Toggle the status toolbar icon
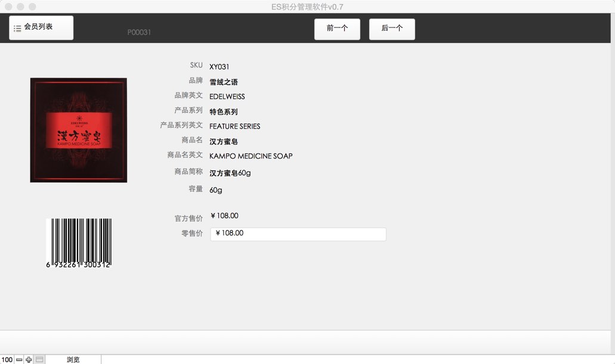This screenshot has width=615, height=364. [x=39, y=359]
